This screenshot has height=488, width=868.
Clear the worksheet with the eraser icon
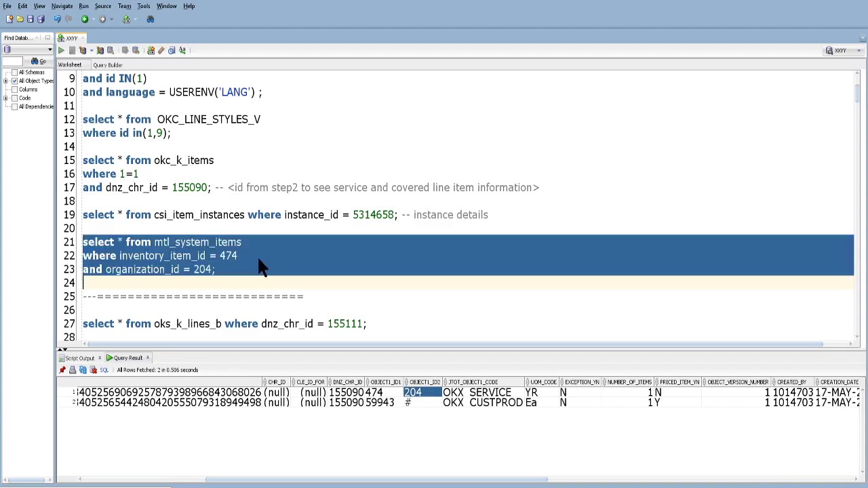(161, 50)
